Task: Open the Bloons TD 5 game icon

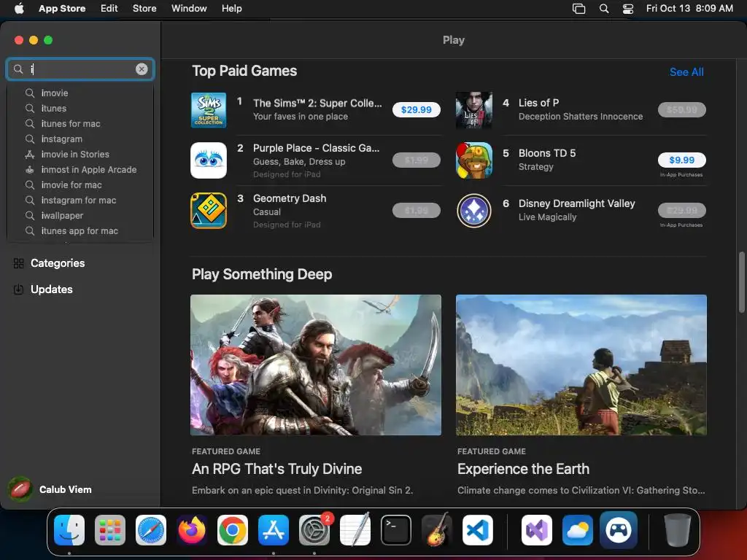Action: pyautogui.click(x=473, y=160)
